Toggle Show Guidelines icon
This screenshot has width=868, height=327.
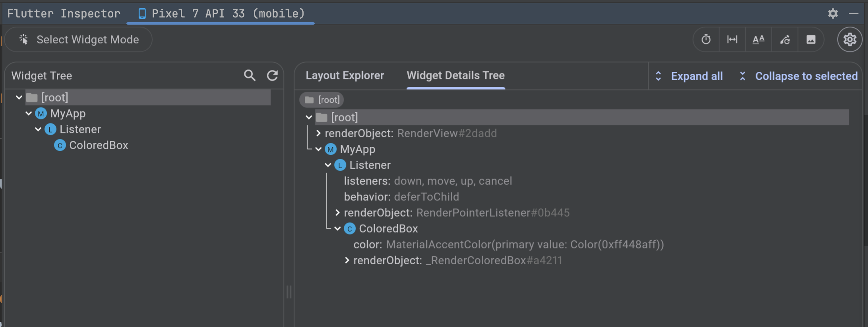point(732,39)
